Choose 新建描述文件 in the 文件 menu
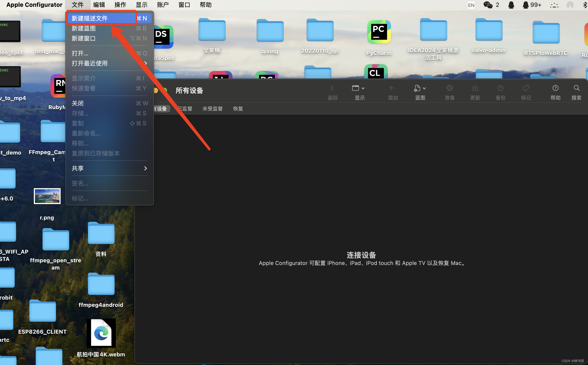 click(109, 18)
